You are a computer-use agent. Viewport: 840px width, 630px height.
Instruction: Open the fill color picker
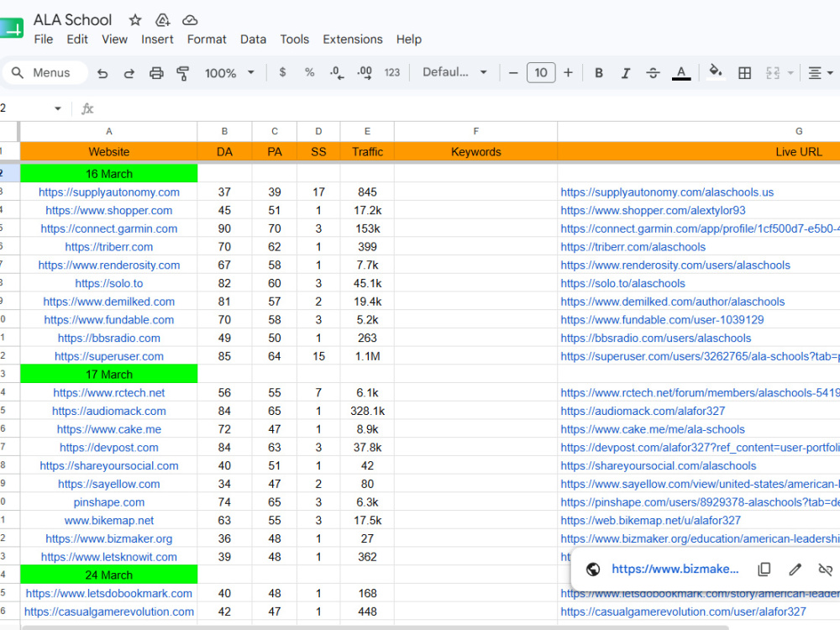715,72
